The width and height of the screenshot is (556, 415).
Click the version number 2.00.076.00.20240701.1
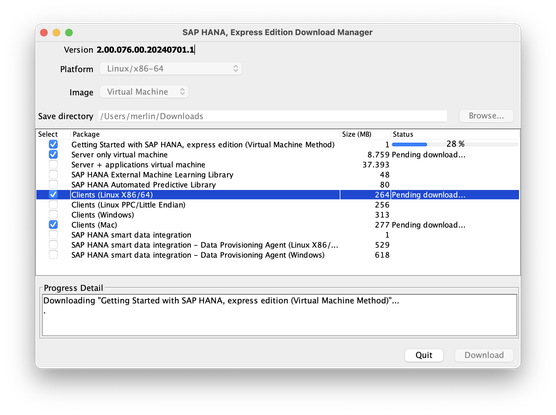(146, 50)
